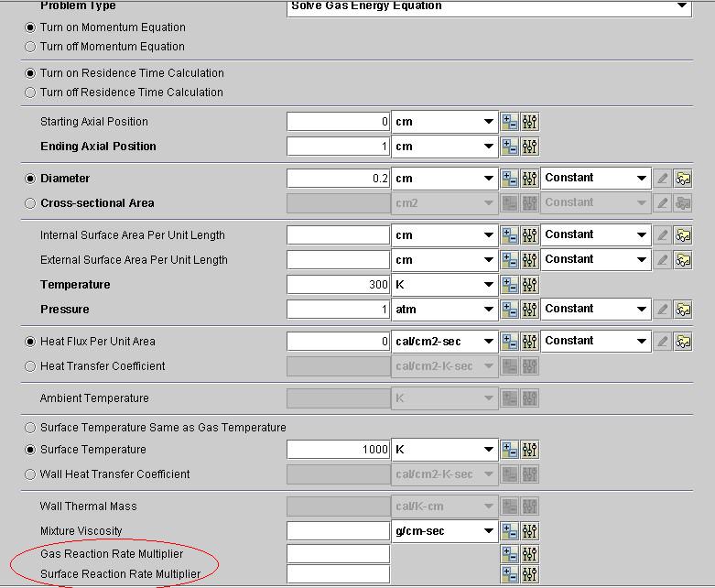The image size is (715, 588).
Task: Open the Problem Type dropdown
Action: click(682, 6)
